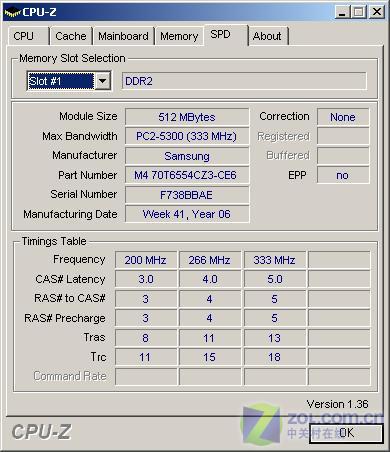Click serial number F738BBAE
The width and height of the screenshot is (390, 452).
[x=187, y=195]
